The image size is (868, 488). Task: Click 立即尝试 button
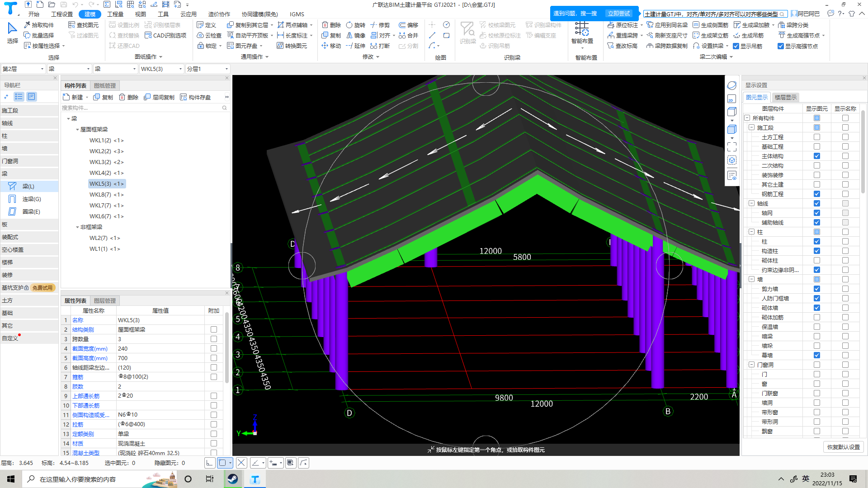(619, 14)
